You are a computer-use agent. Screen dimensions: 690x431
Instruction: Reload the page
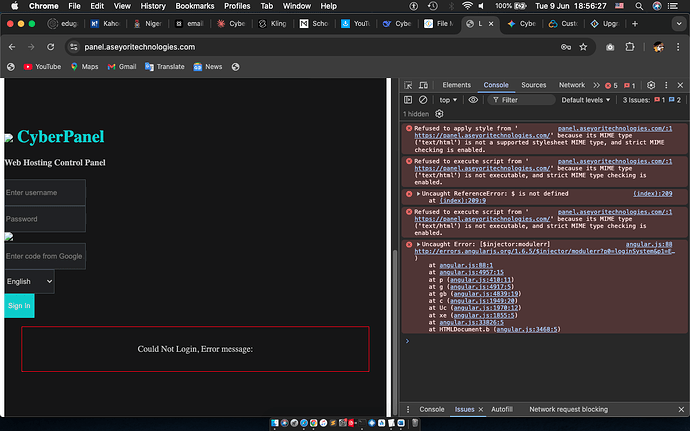tap(51, 47)
